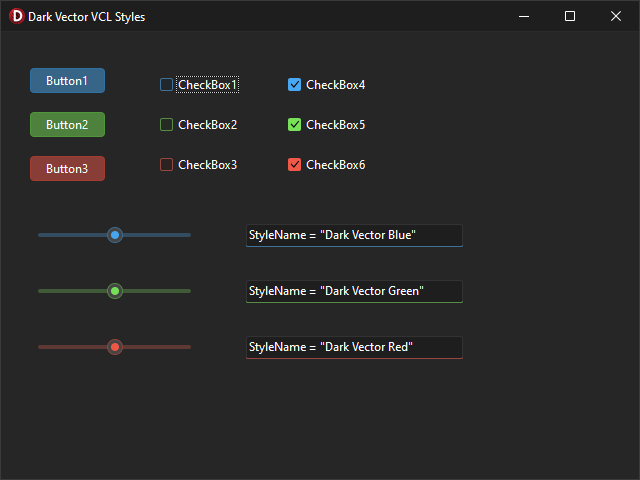Click the Delphi app icon in title bar
This screenshot has height=480, width=640.
(16, 16)
